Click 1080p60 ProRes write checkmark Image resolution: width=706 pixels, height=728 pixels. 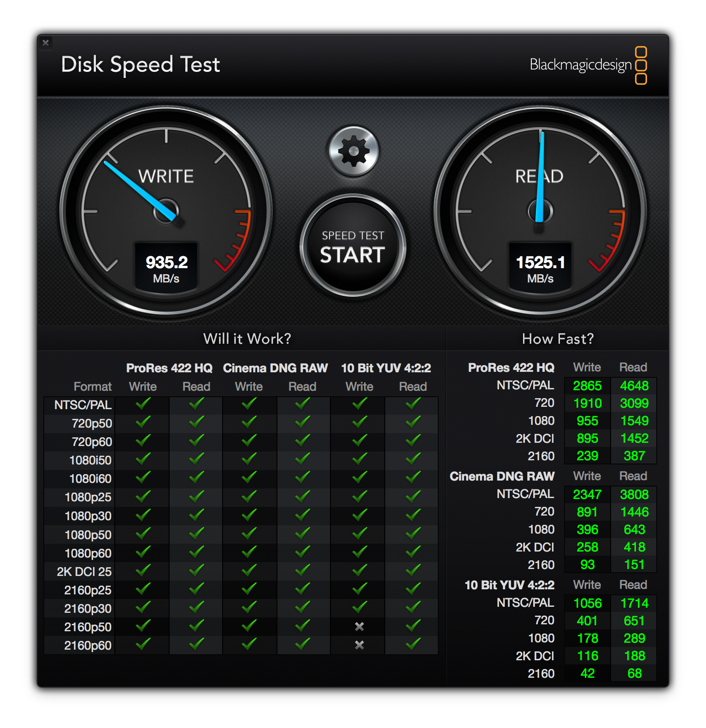click(x=143, y=552)
